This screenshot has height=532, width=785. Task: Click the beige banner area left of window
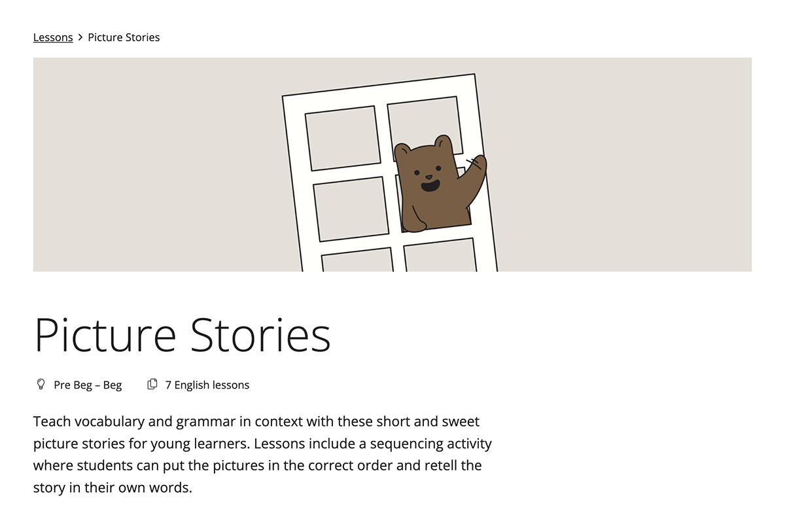point(157,164)
